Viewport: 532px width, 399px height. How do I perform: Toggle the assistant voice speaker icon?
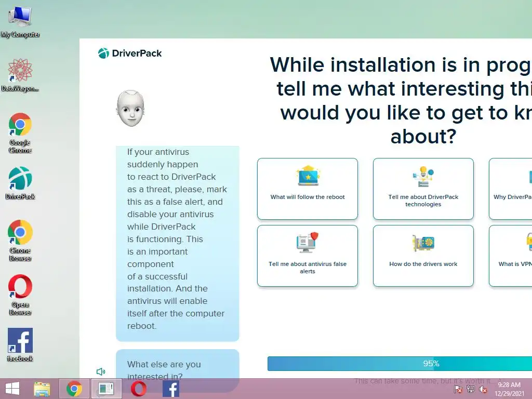[101, 371]
